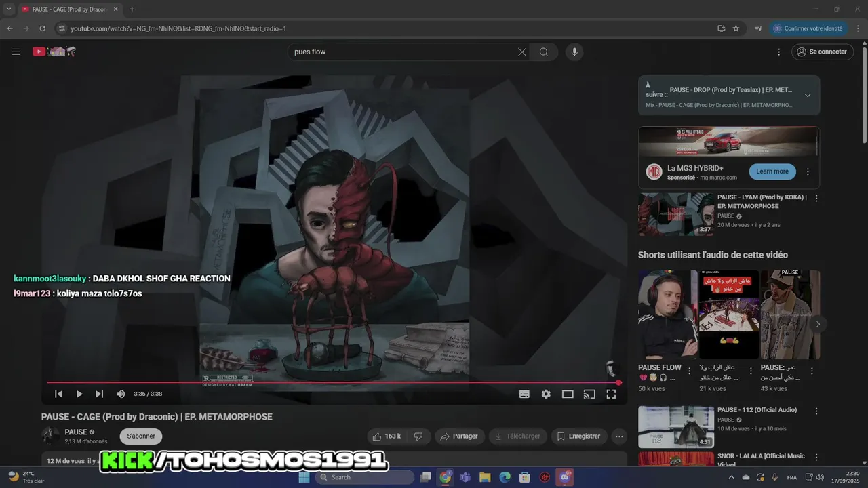
Task: Click Confirmer votre identité profile button
Action: click(x=808, y=28)
